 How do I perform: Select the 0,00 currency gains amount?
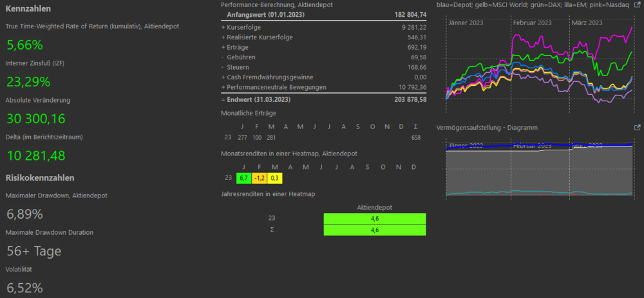420,77
